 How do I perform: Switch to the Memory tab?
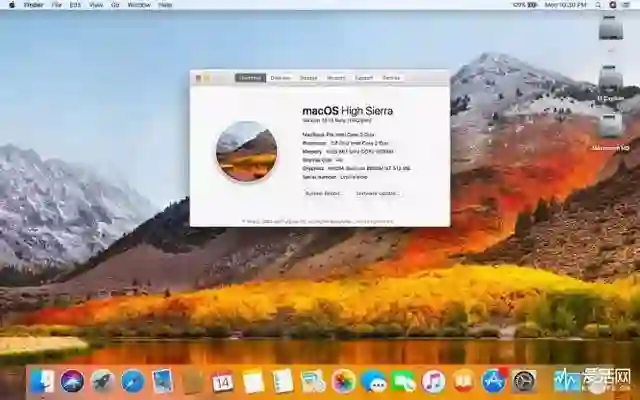point(336,78)
